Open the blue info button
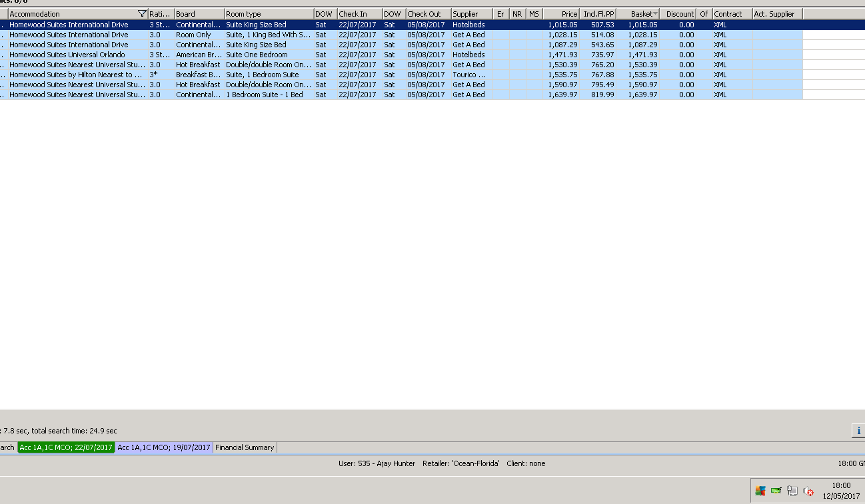The width and height of the screenshot is (865, 504). pyautogui.click(x=858, y=431)
